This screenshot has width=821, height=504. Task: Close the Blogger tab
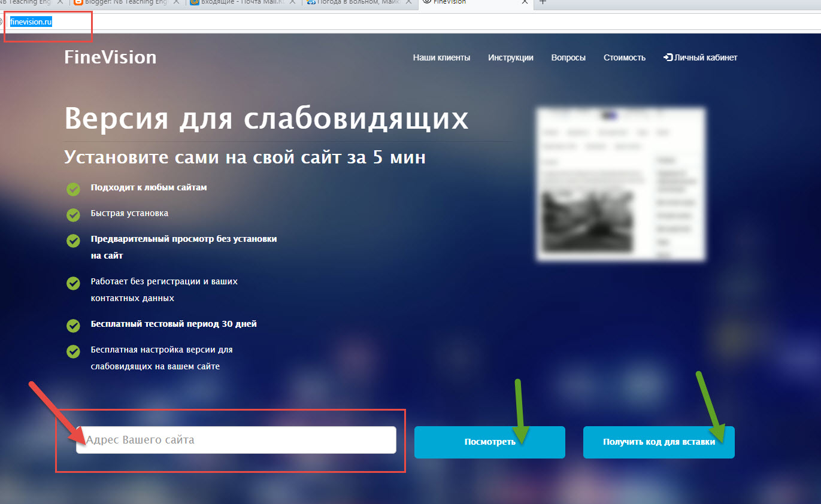[177, 2]
